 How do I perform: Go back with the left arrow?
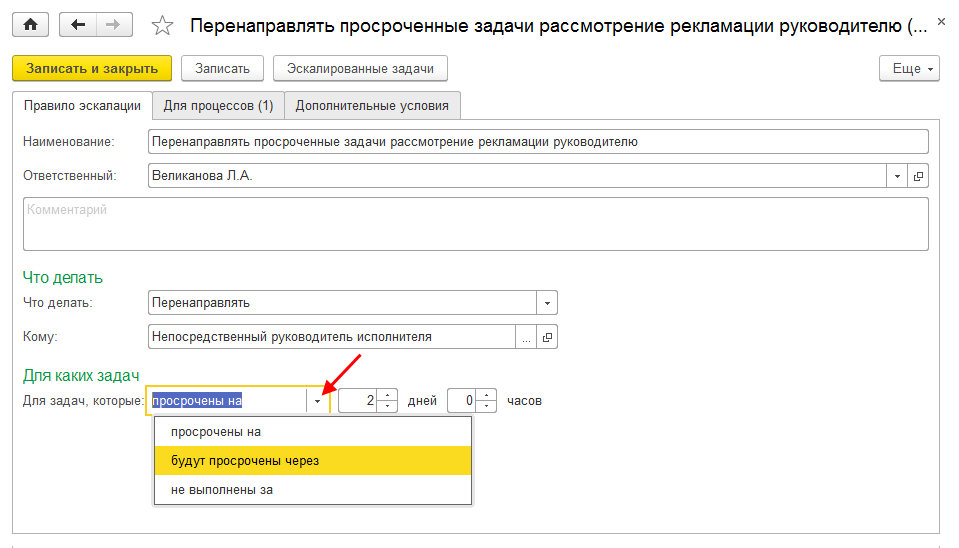[x=79, y=25]
